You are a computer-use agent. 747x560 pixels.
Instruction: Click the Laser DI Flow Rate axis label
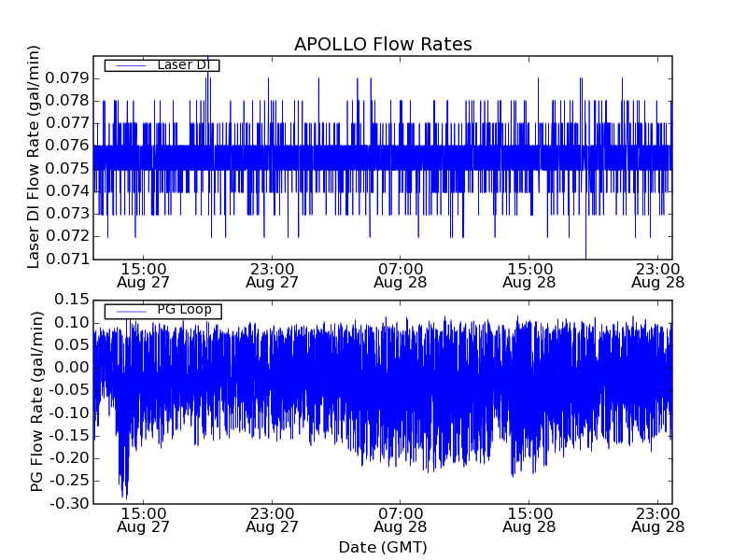coord(33,157)
